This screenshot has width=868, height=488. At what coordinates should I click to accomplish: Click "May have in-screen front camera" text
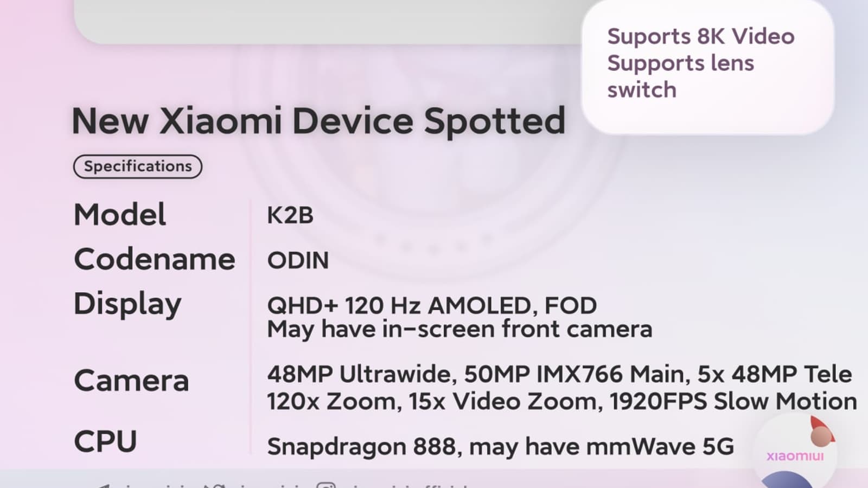point(459,329)
